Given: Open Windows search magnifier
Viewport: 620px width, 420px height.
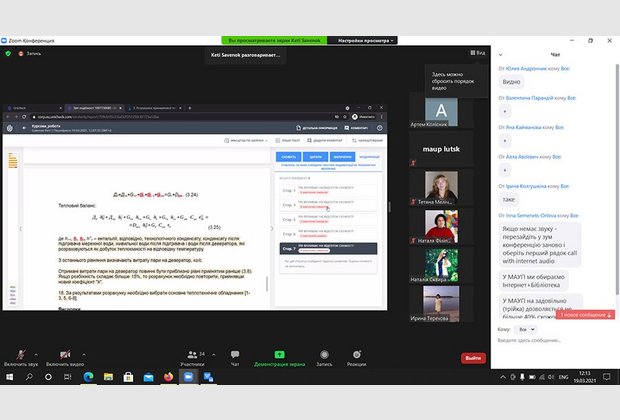Looking at the screenshot, I should point(29,377).
